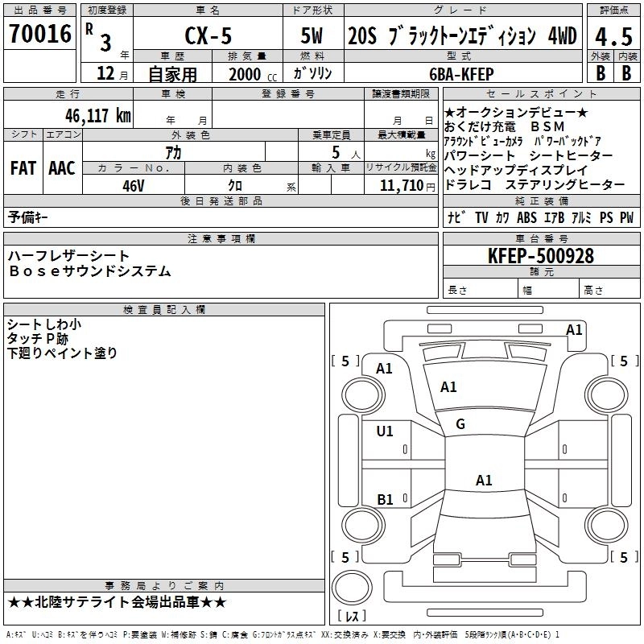Click the seating capacity 5 人
The image size is (644, 644).
click(346, 153)
